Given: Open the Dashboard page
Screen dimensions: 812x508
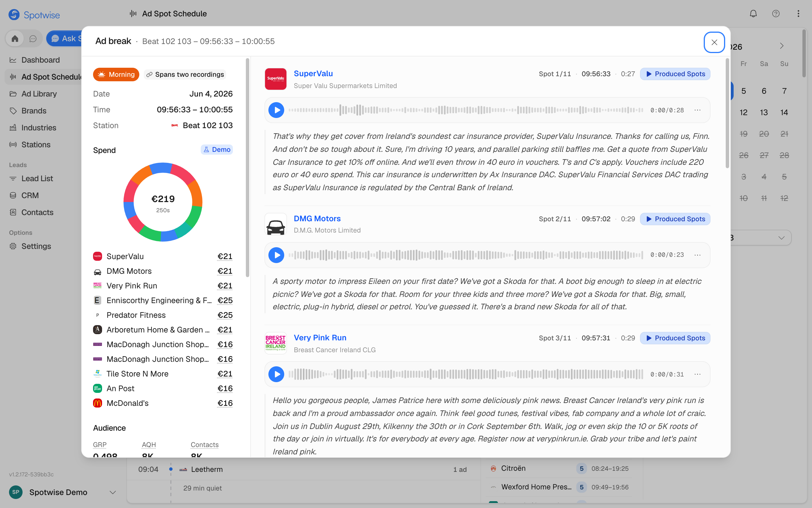Looking at the screenshot, I should coord(41,60).
